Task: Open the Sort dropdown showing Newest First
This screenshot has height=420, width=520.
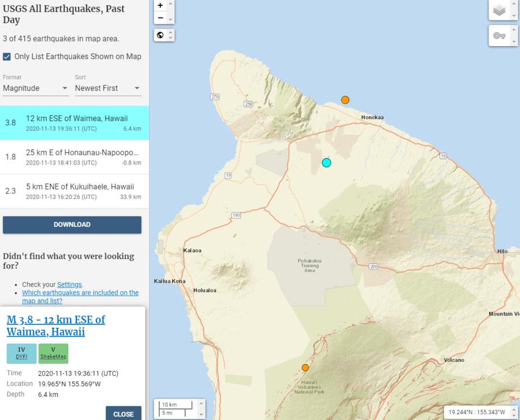Action: point(107,88)
